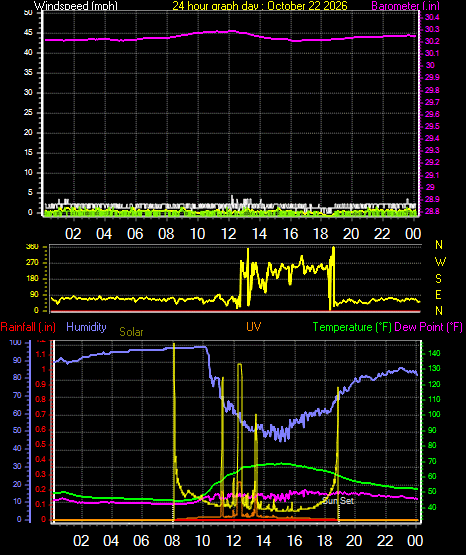
Task: Click the "10" hour label under bottom chart
Action: tap(202, 541)
